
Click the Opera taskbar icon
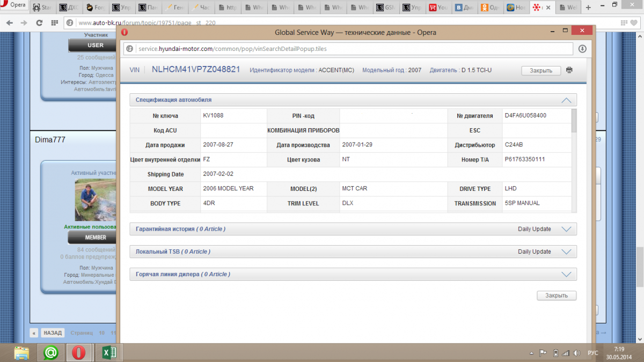coord(79,352)
